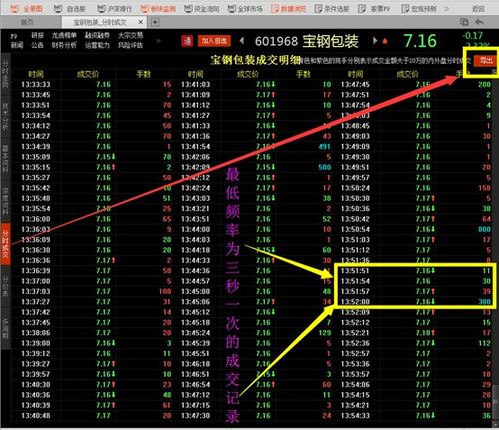Switch to the 深度资料 side tab
Viewport: 499px width, 430px height.
point(5,202)
